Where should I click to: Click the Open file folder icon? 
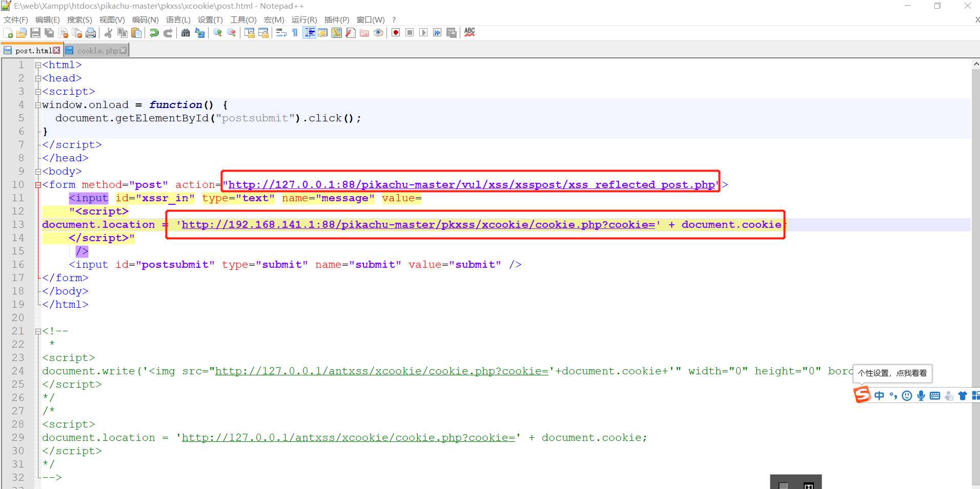22,33
